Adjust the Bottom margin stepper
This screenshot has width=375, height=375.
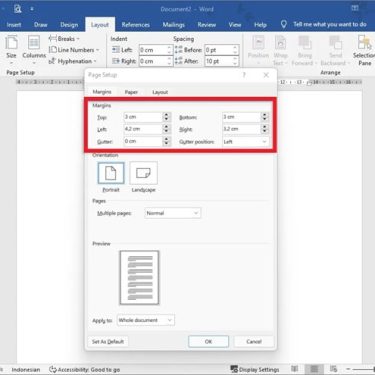[x=265, y=117]
